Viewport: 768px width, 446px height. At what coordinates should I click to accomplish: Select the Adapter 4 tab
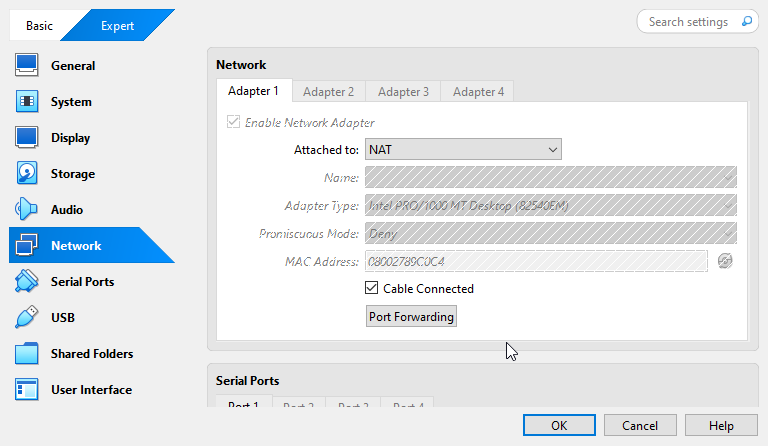coord(478,92)
